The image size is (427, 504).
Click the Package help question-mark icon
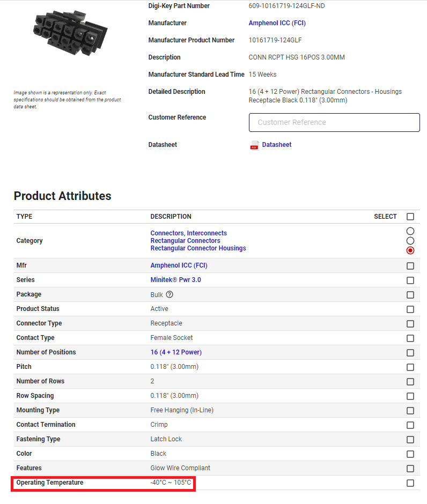tap(170, 294)
